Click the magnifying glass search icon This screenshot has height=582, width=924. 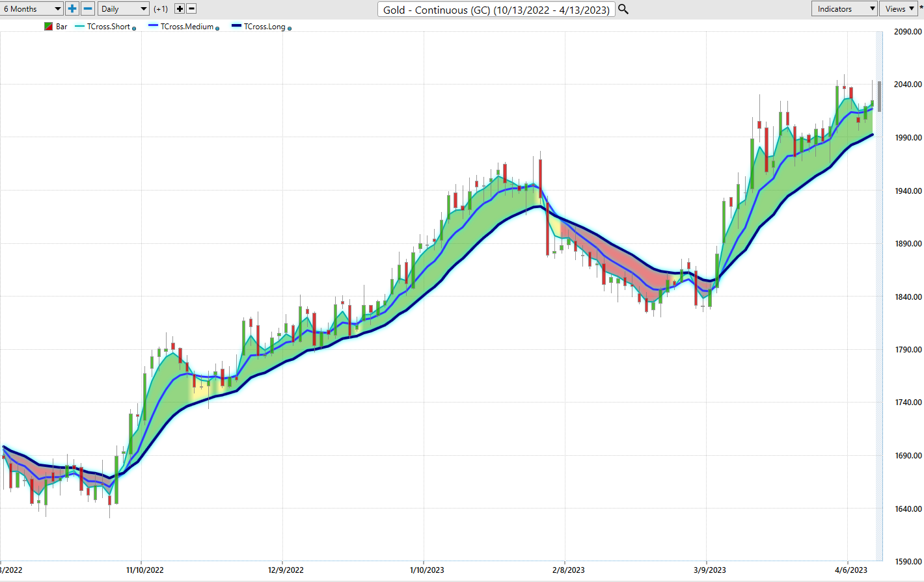(x=623, y=9)
